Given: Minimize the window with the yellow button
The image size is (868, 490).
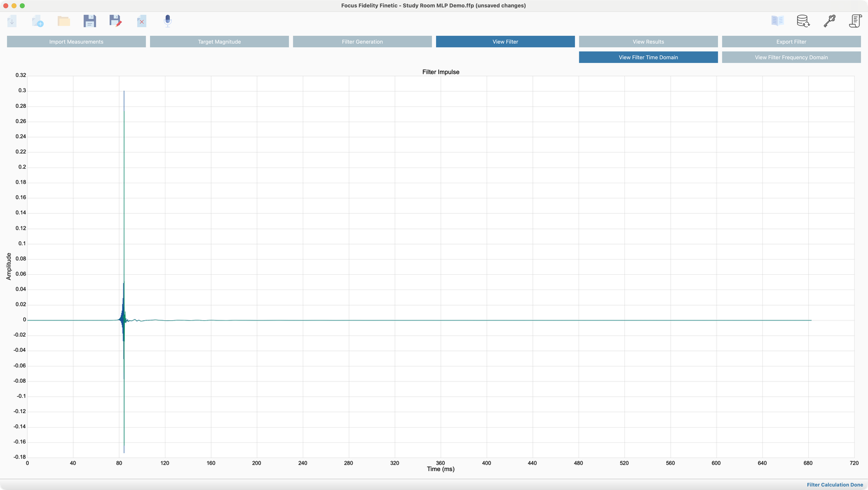Looking at the screenshot, I should 14,5.
